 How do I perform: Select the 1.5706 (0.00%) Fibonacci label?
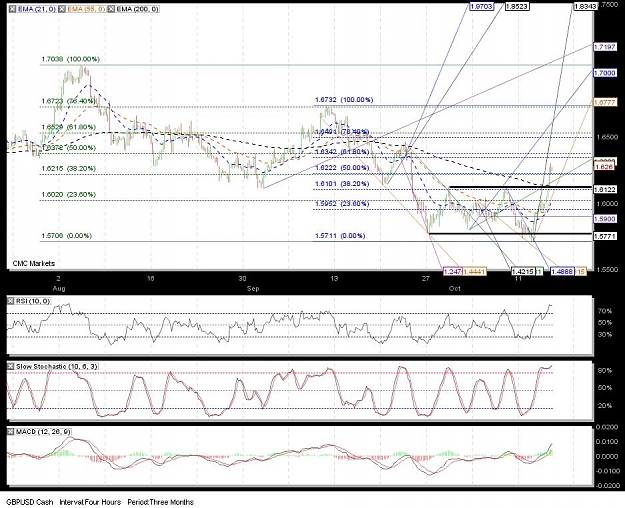(67, 236)
